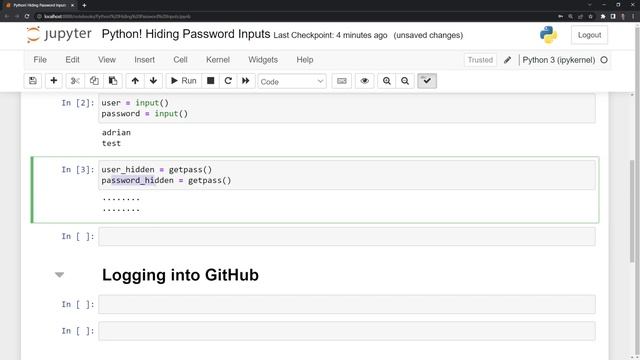Open a new browser tab
The height and width of the screenshot is (360, 640).
(x=84, y=5)
